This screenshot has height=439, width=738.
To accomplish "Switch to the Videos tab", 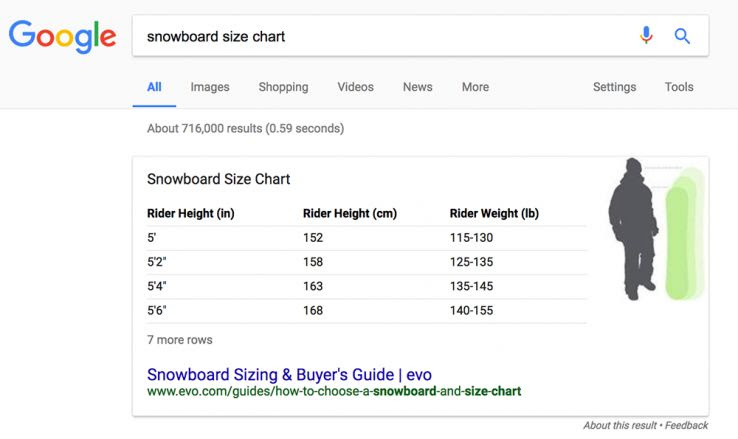I will click(355, 87).
